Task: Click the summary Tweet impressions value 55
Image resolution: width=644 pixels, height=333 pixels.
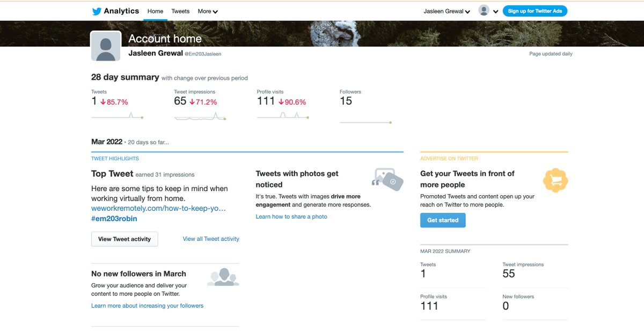Action: 509,273
